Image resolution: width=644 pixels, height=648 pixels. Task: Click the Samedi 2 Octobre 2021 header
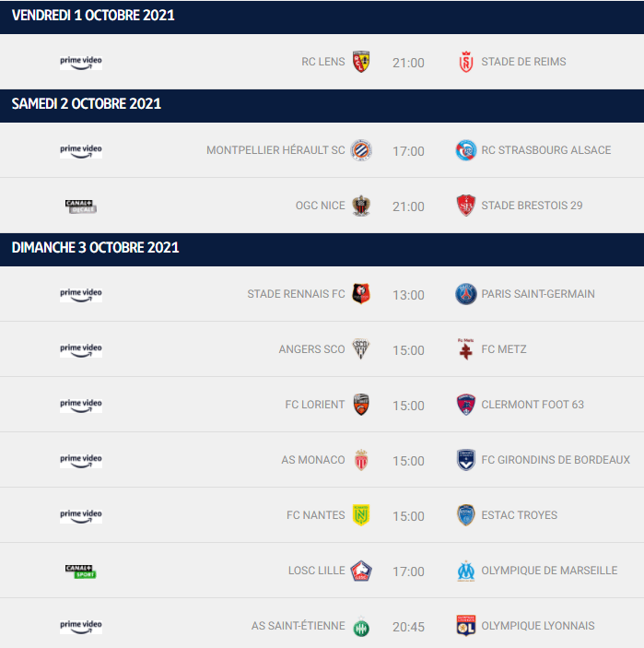pos(322,105)
